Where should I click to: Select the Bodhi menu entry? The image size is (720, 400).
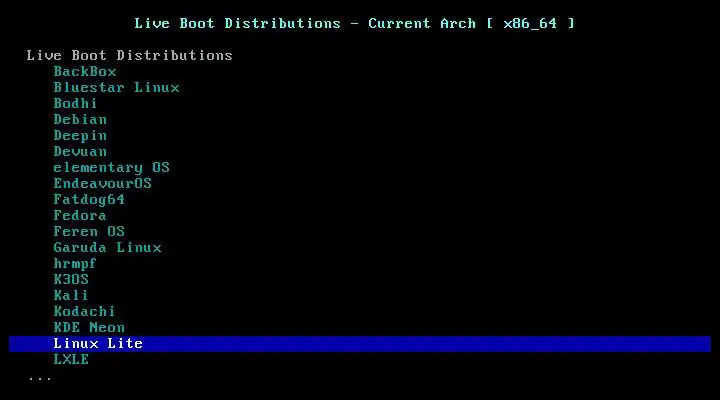point(75,103)
